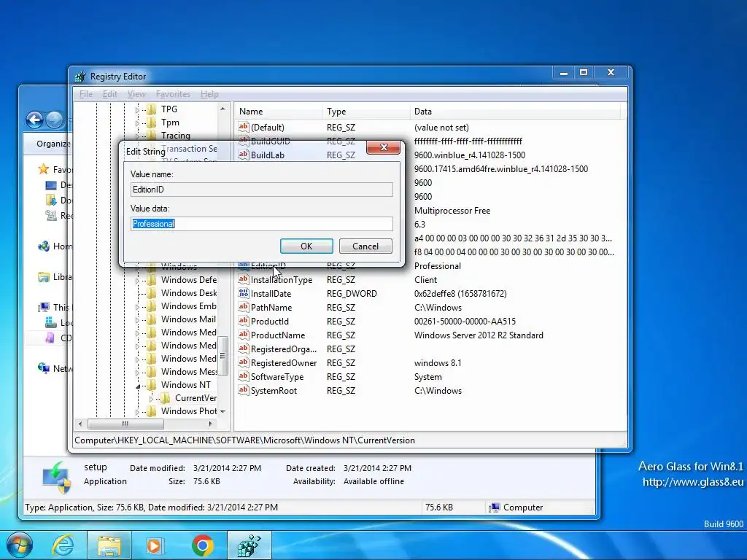Select the SoftwareType value icon
This screenshot has height=560, width=747.
click(x=244, y=376)
